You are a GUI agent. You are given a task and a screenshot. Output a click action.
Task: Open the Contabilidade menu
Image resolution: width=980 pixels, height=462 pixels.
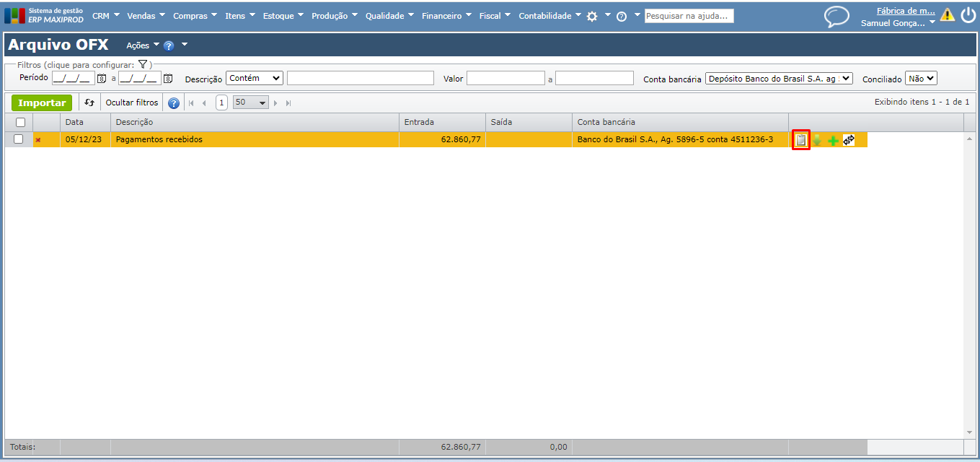pyautogui.click(x=549, y=15)
